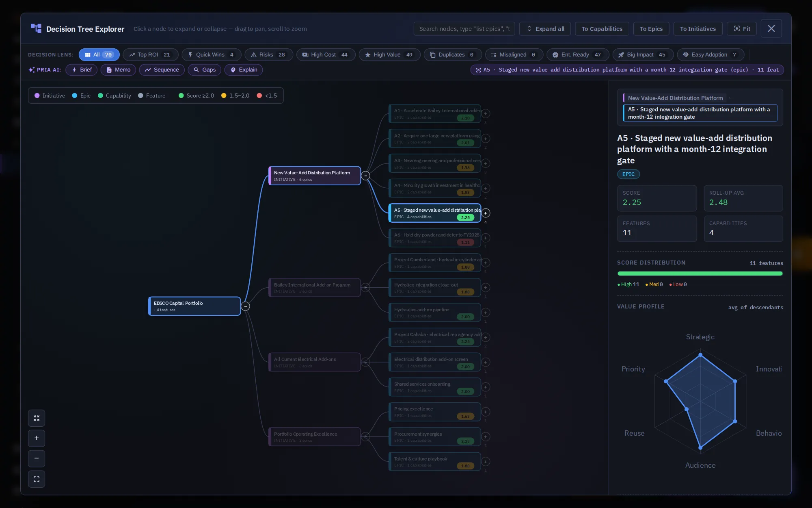Click the Search nodes input field

tap(464, 29)
